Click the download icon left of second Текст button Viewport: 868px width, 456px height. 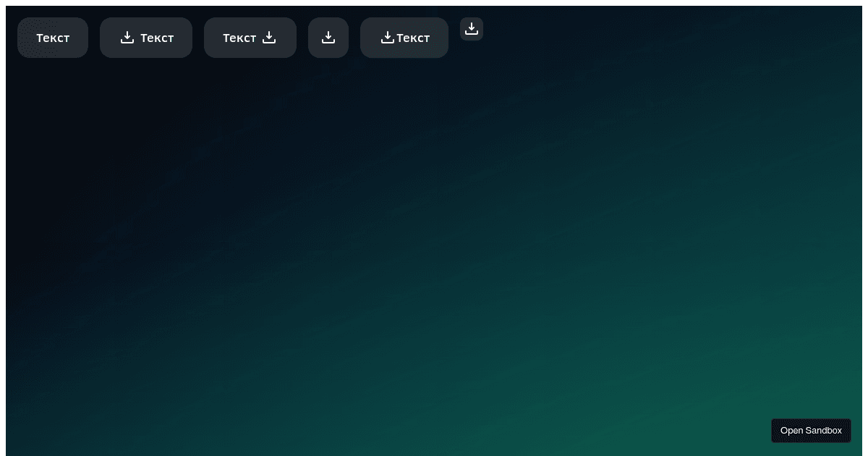127,37
